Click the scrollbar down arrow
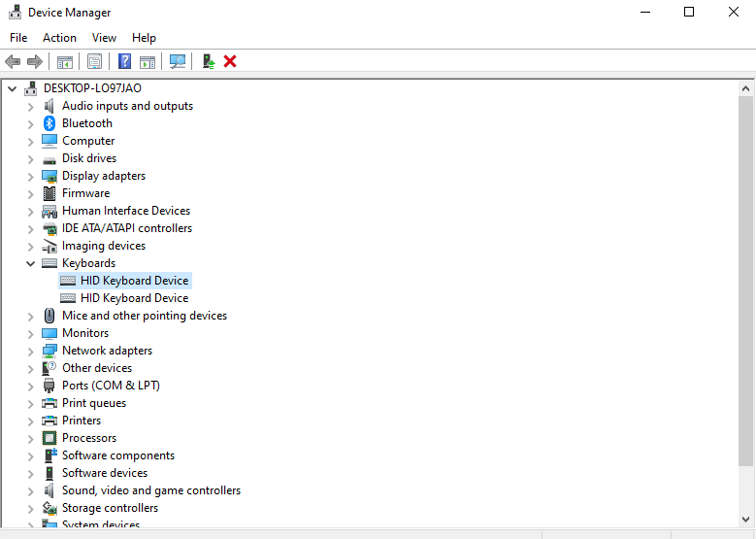This screenshot has height=539, width=756. (745, 520)
